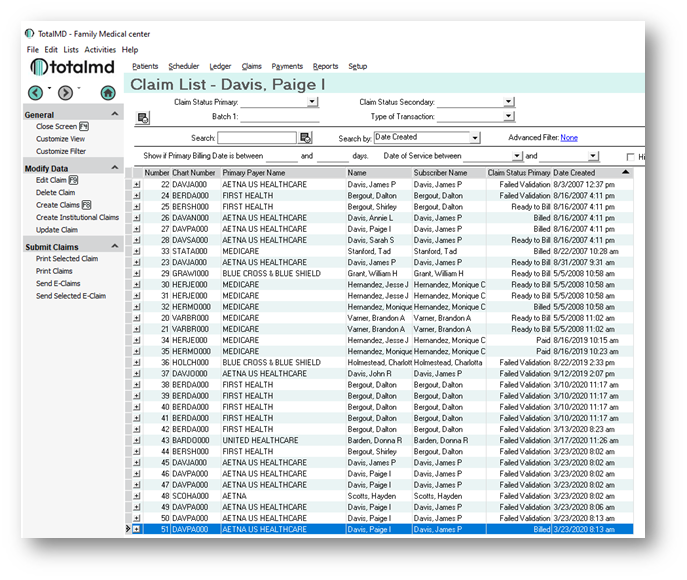Collapse the Submit Claims sidebar section
The image size is (687, 580).
pos(115,246)
